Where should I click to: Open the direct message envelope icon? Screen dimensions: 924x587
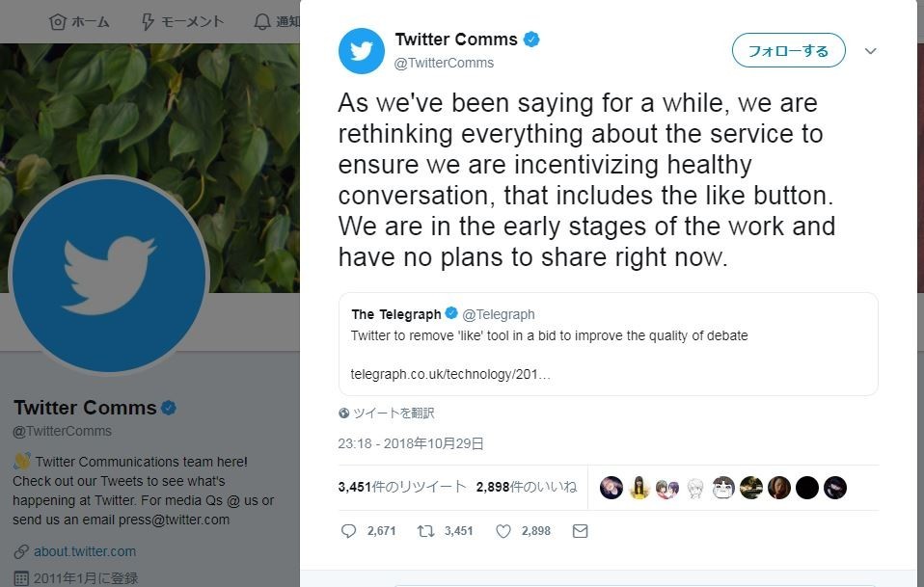[x=580, y=530]
